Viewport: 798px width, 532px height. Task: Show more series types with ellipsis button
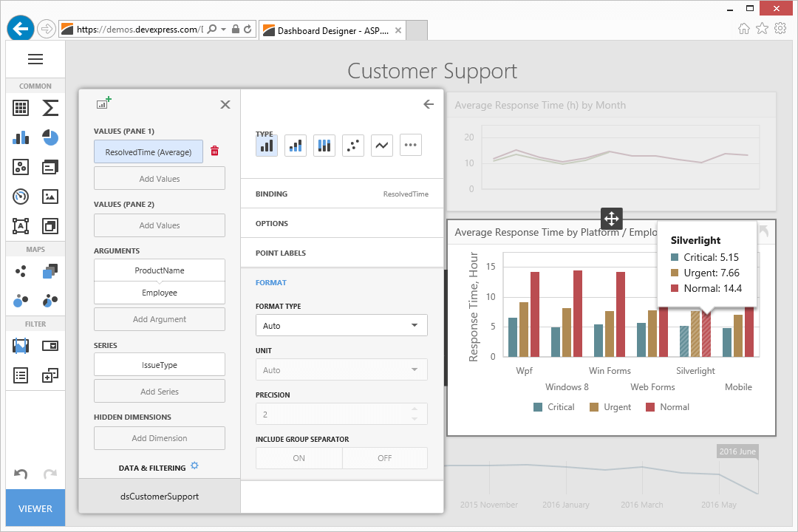pyautogui.click(x=410, y=146)
